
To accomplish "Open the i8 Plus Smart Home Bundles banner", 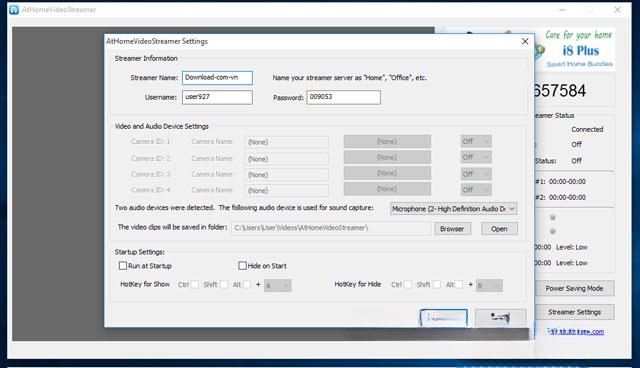I will pos(575,49).
